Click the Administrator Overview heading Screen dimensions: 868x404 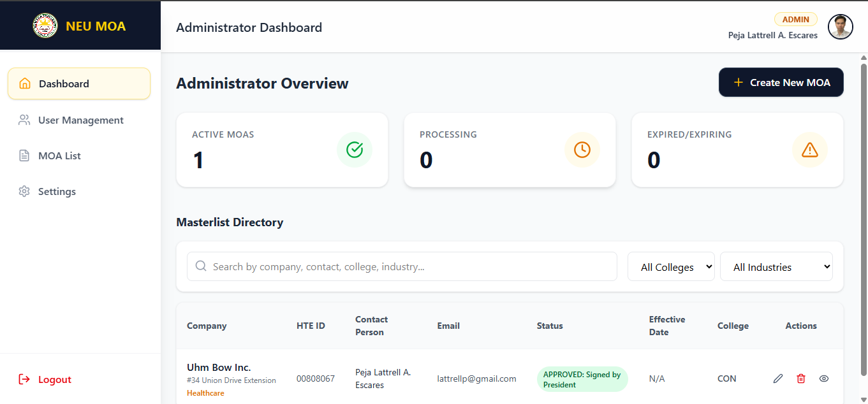coord(262,83)
